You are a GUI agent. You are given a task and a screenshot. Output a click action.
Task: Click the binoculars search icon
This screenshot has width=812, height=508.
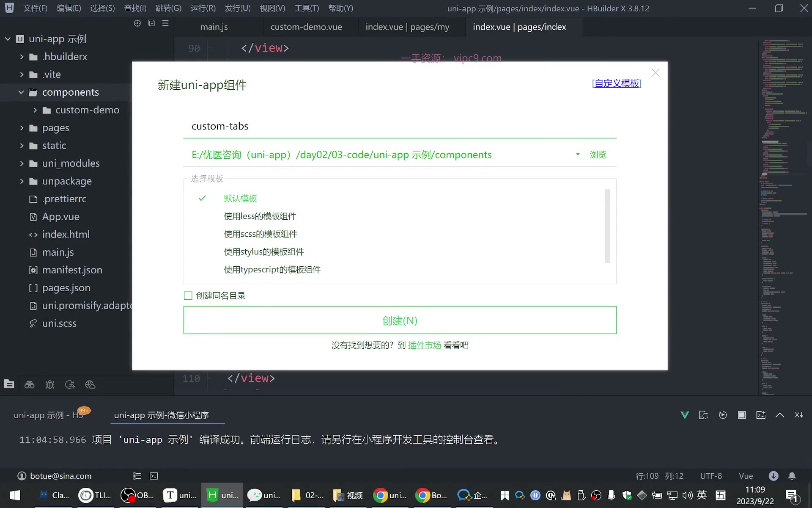pyautogui.click(x=30, y=384)
